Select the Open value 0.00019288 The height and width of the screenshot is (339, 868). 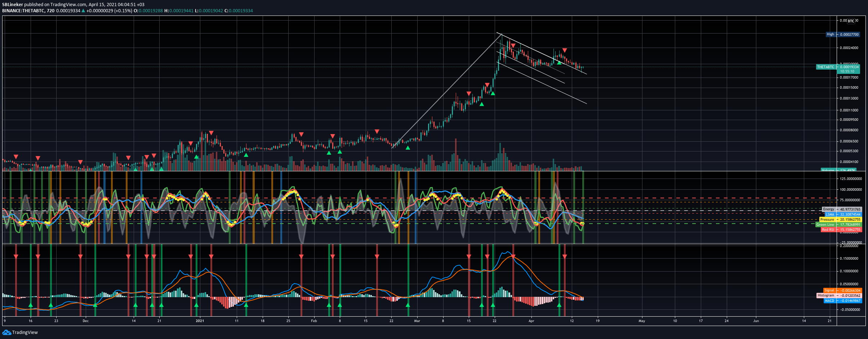point(151,11)
